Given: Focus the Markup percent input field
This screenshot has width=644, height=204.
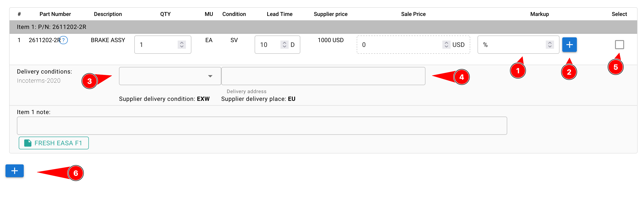Looking at the screenshot, I should click(512, 45).
